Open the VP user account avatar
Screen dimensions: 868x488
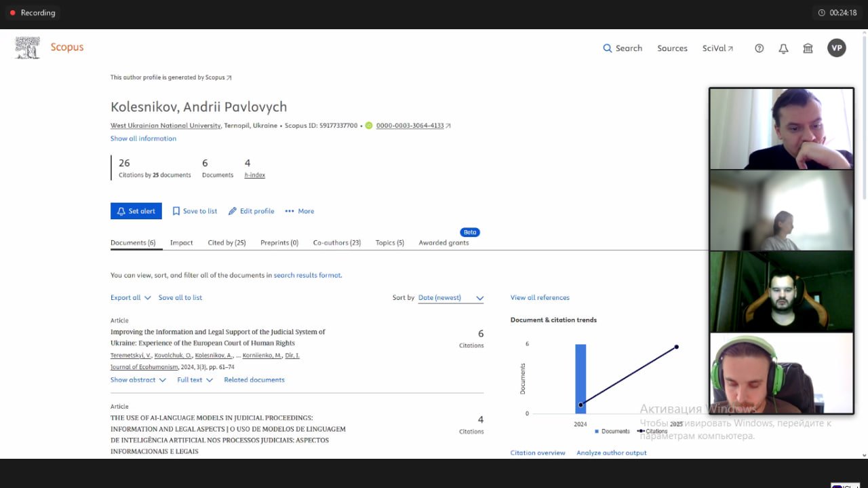click(x=836, y=48)
